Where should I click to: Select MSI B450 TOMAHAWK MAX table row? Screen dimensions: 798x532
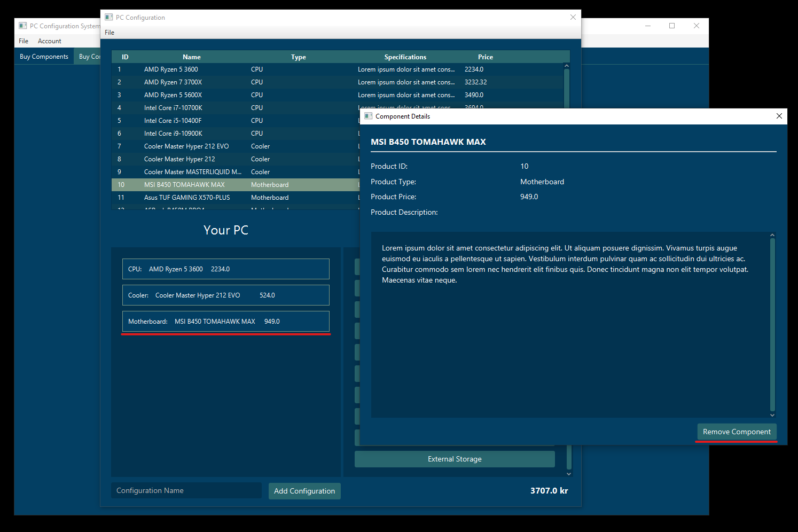(236, 185)
